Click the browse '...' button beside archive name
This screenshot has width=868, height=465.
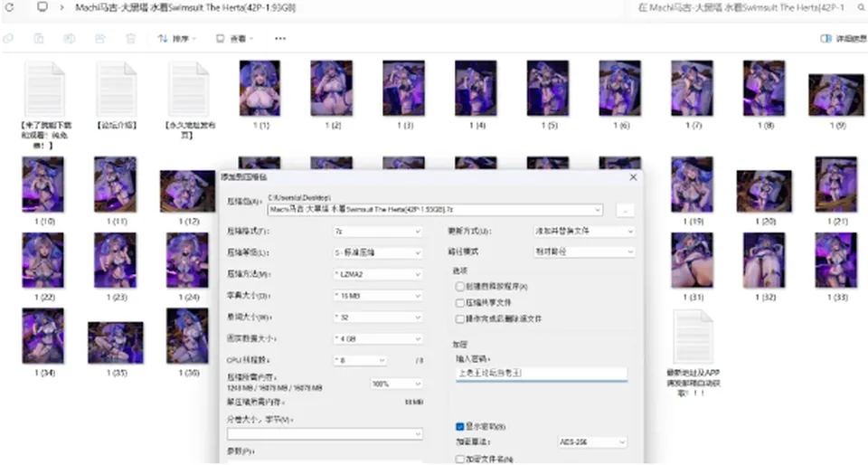625,210
